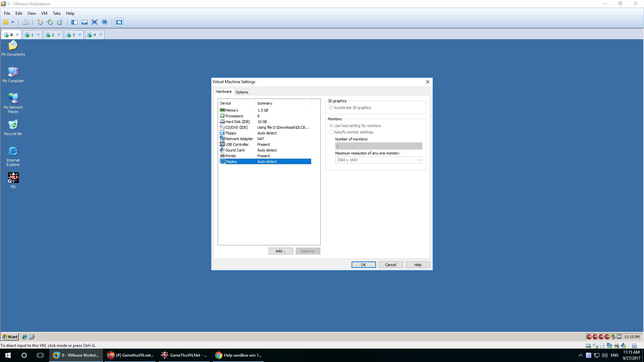
Task: Open the VM menu
Action: 44,13
